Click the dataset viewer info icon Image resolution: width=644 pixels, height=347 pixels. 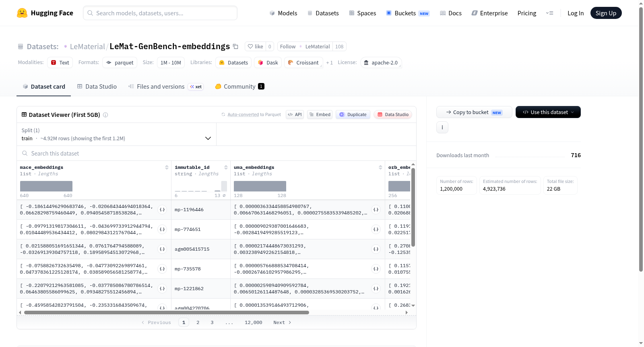coord(105,115)
